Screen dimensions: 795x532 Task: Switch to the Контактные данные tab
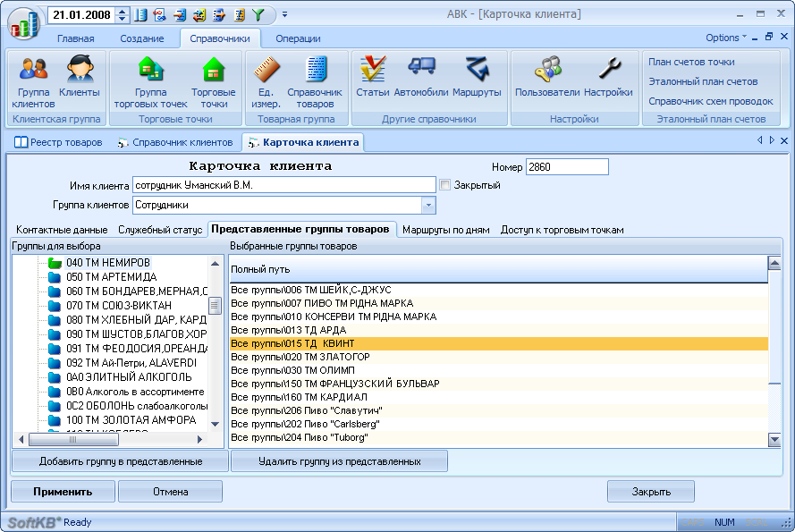(62, 230)
